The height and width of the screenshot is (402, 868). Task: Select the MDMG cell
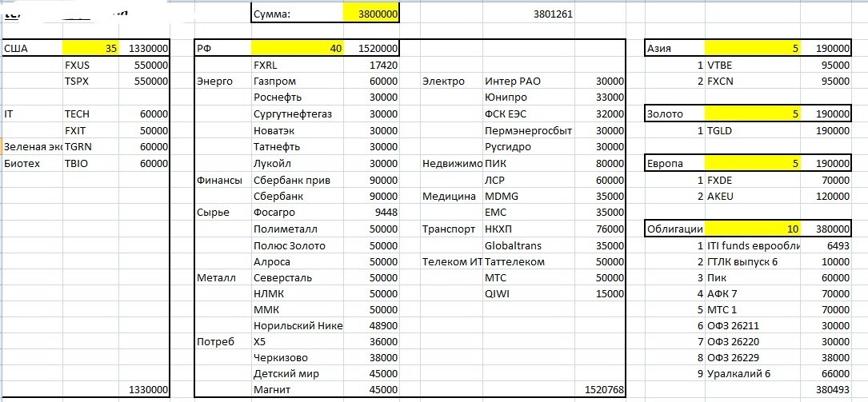529,197
